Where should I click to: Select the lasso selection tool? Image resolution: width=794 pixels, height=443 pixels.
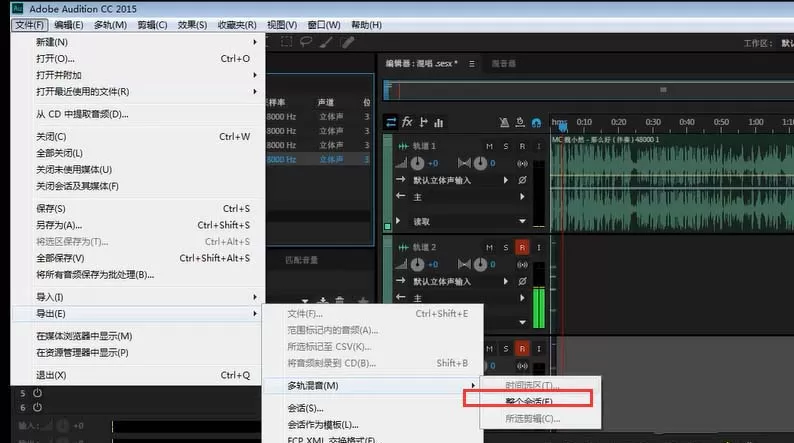coord(306,42)
